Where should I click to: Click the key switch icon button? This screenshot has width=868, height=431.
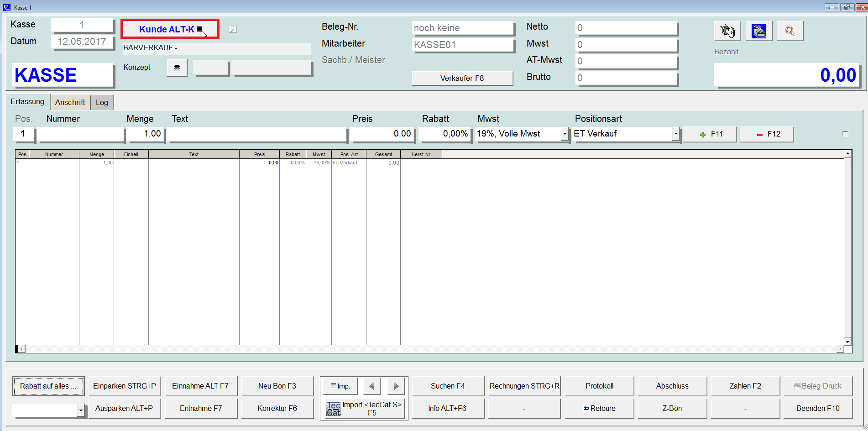[727, 31]
